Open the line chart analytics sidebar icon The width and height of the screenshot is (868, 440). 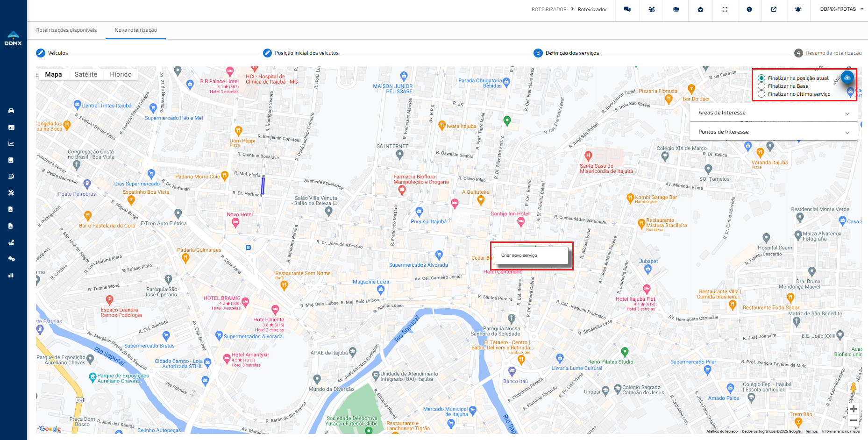(x=11, y=144)
